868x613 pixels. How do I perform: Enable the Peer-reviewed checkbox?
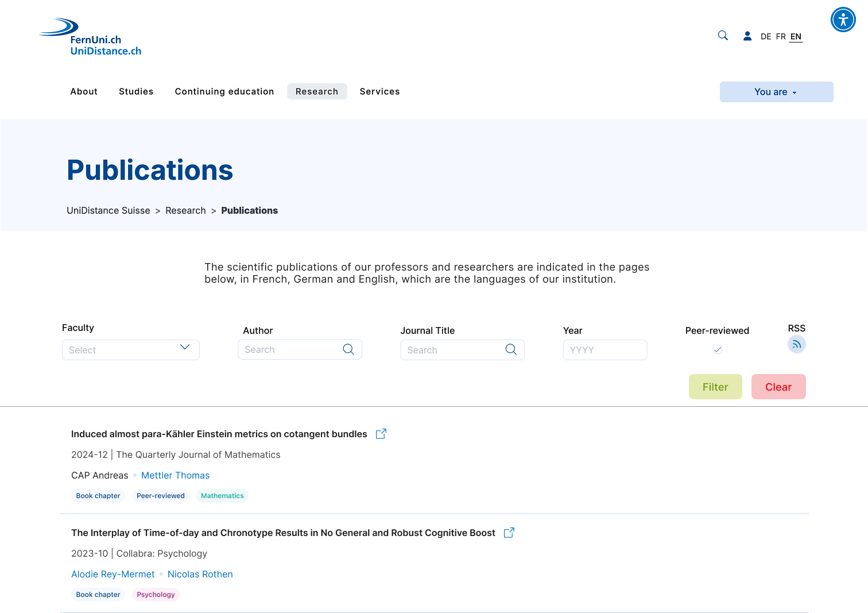click(x=717, y=349)
